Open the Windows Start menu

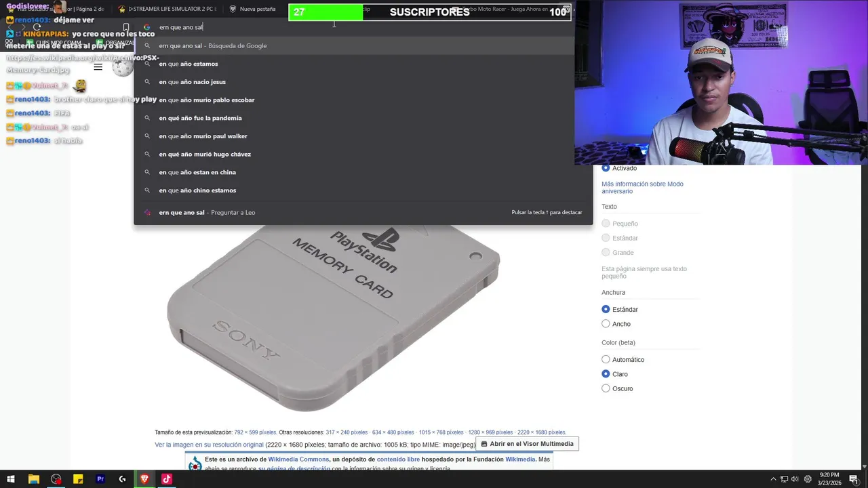click(x=11, y=479)
